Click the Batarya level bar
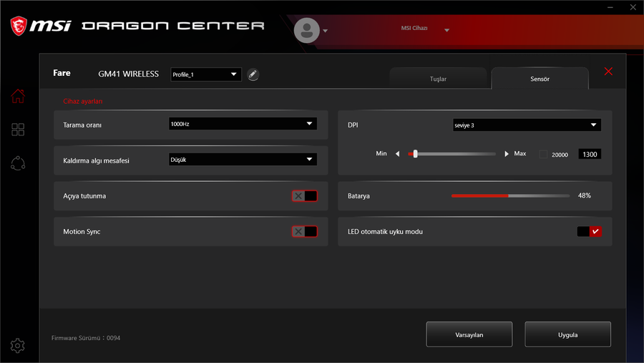 point(510,195)
